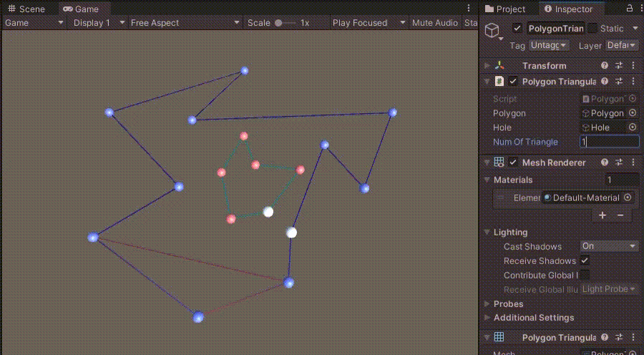The width and height of the screenshot is (644, 355).
Task: Click the Transform component icon
Action: (x=499, y=65)
